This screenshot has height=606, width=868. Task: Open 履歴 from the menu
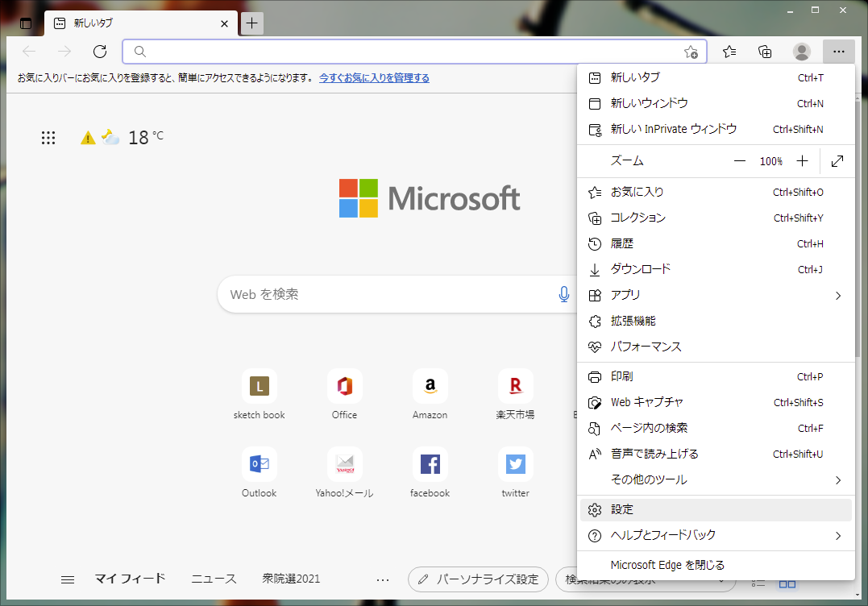click(x=716, y=243)
